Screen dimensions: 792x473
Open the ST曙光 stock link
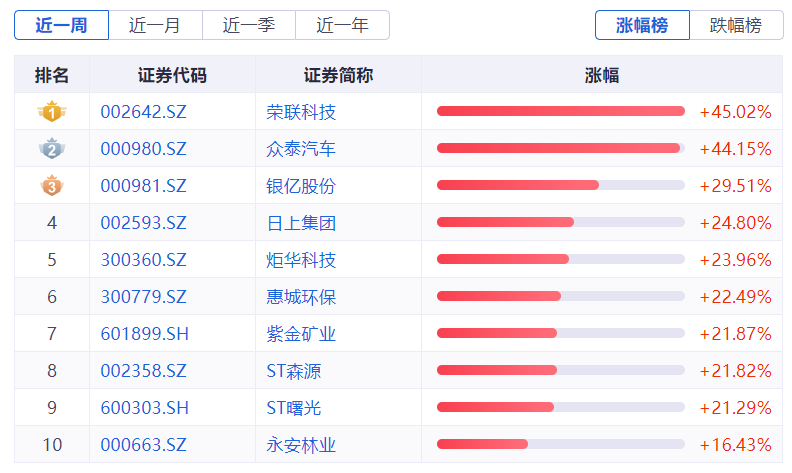(293, 408)
